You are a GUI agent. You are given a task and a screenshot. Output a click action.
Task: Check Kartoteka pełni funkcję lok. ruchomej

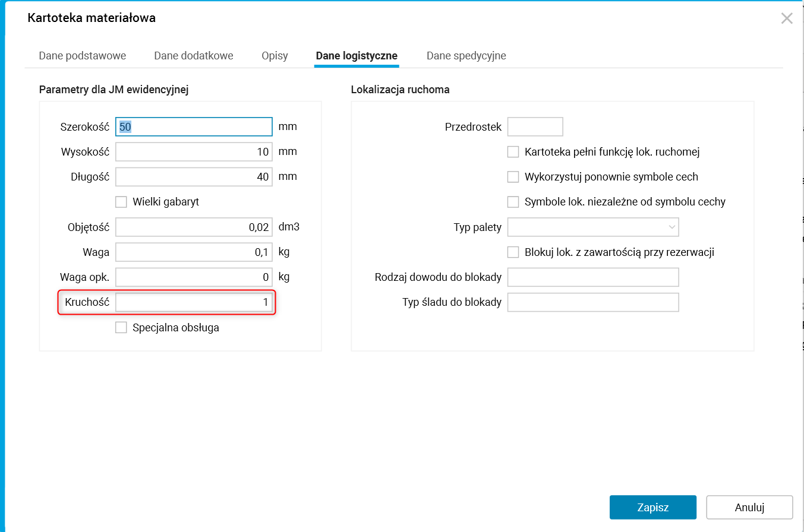pos(513,152)
